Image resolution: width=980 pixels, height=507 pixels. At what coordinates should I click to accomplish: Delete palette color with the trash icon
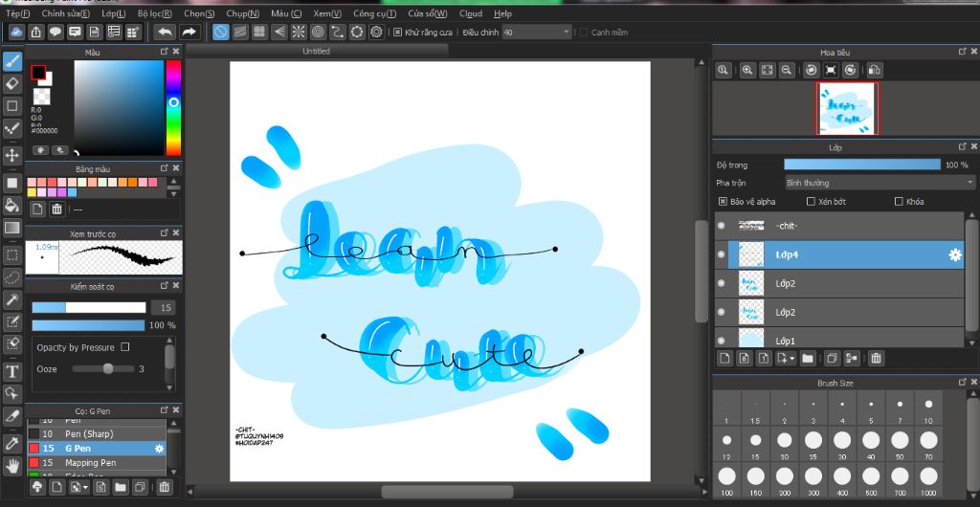click(x=56, y=209)
